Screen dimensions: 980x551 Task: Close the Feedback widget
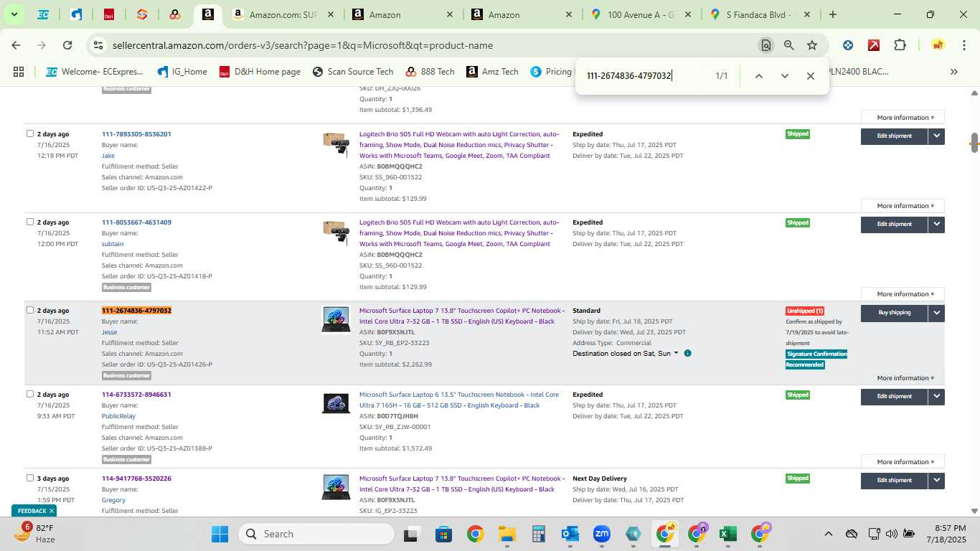(52, 511)
